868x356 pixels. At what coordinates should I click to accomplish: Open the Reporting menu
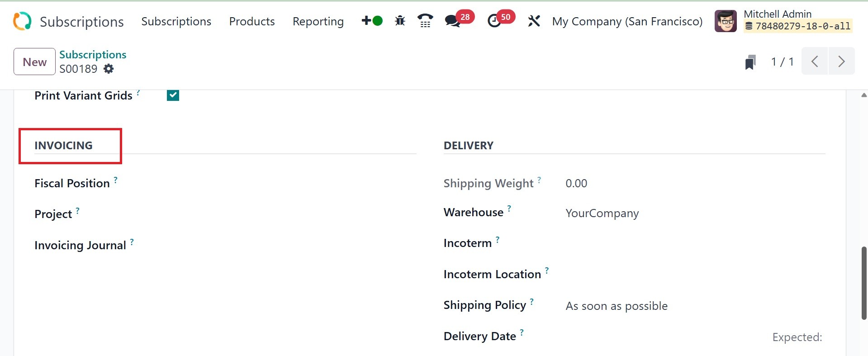pyautogui.click(x=318, y=21)
